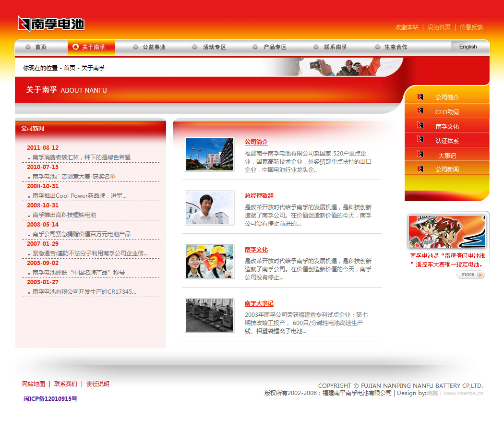The height and width of the screenshot is (433, 504).
Task: Open news 南孚推出Cool Power新品牌
Action: [80, 196]
